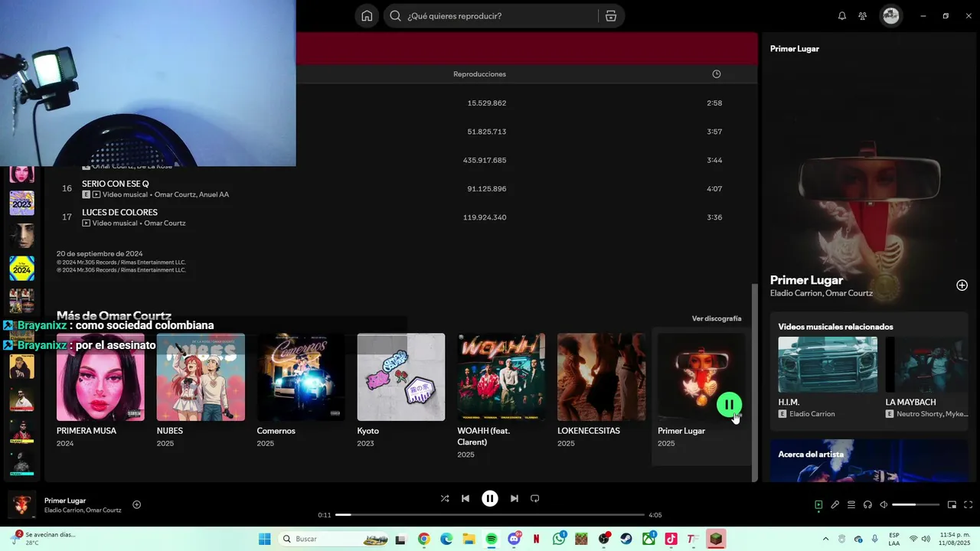This screenshot has width=980, height=551.
Task: Select track LUCES DE COLORES
Action: coord(119,212)
